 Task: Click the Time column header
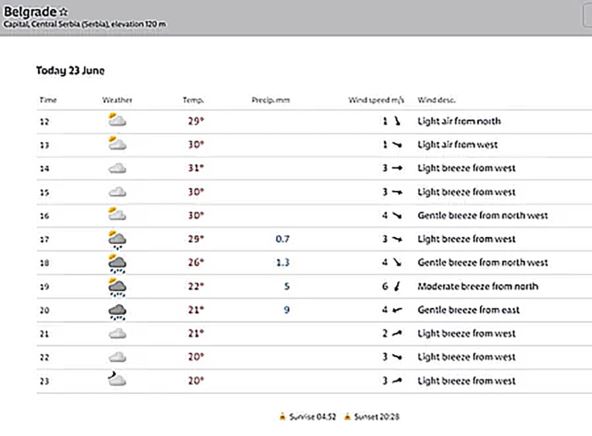pyautogui.click(x=48, y=100)
